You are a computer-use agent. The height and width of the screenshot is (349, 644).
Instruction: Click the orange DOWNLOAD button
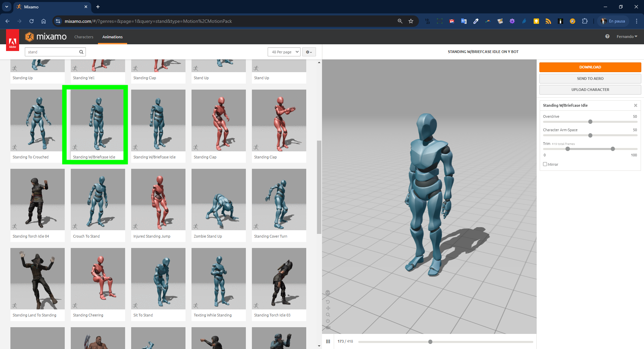590,67
